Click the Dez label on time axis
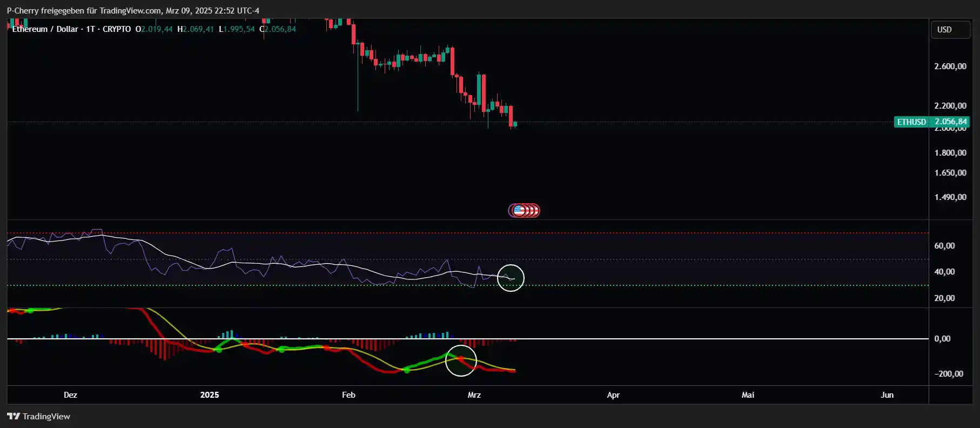Image resolution: width=980 pixels, height=428 pixels. point(70,395)
